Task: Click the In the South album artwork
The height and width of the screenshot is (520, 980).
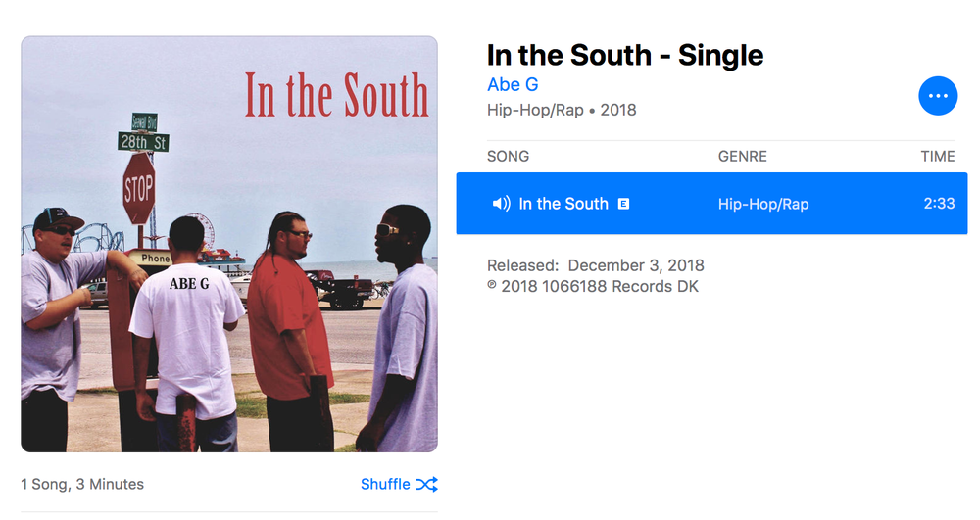Action: (x=229, y=244)
